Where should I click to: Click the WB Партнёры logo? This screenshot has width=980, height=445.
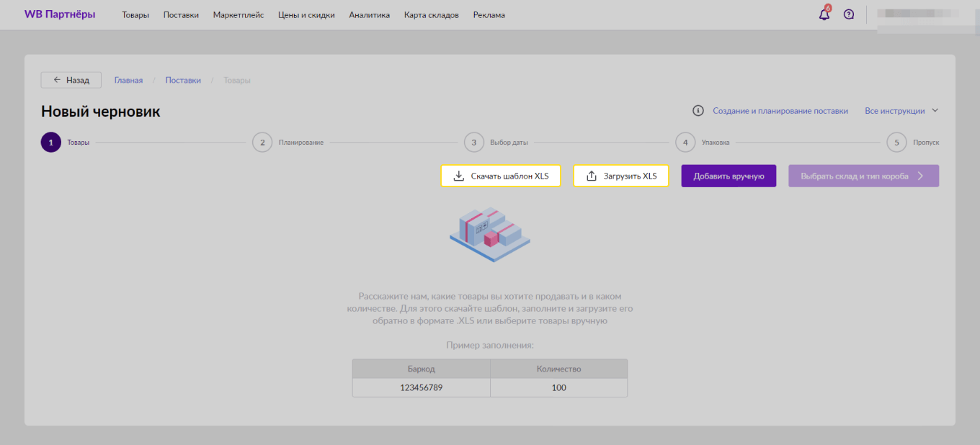click(x=60, y=14)
